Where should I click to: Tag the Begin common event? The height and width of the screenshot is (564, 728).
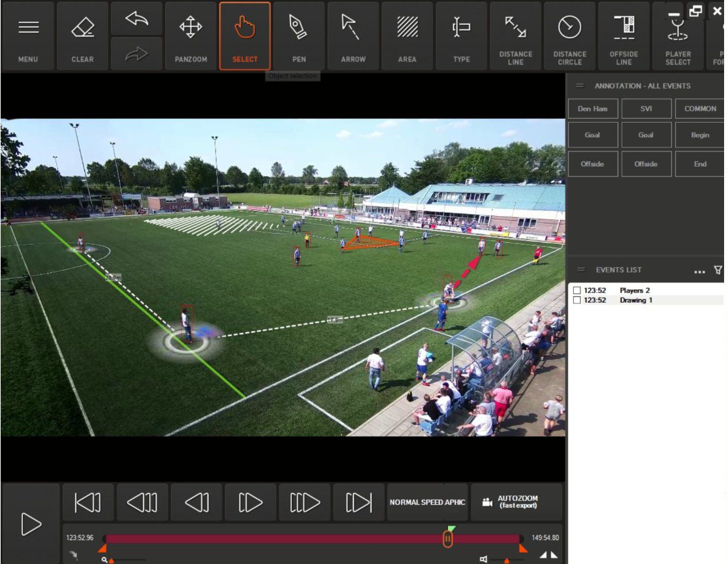click(700, 135)
